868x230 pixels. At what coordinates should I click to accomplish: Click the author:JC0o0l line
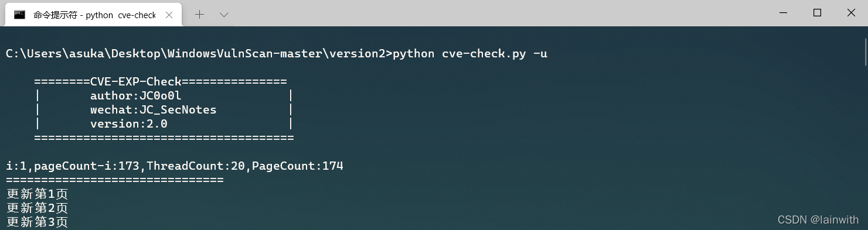coord(136,95)
